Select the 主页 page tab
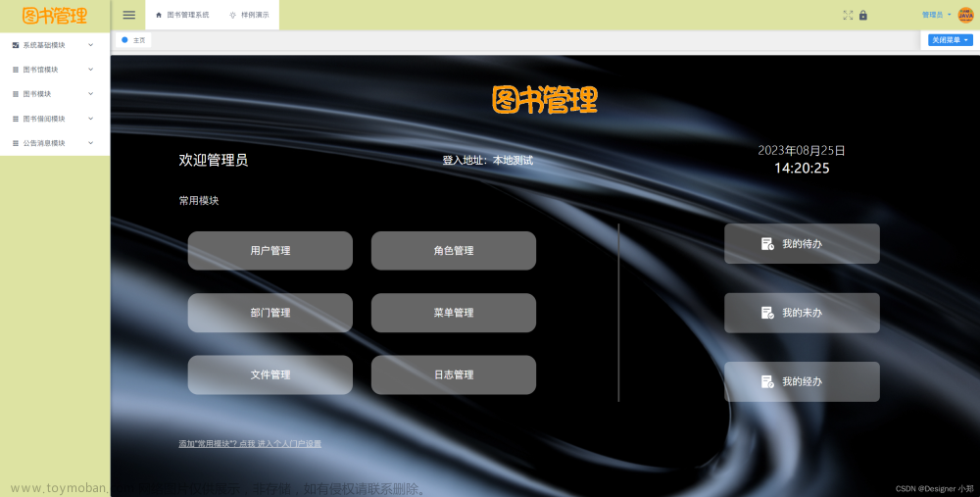The height and width of the screenshot is (497, 980). coord(133,40)
